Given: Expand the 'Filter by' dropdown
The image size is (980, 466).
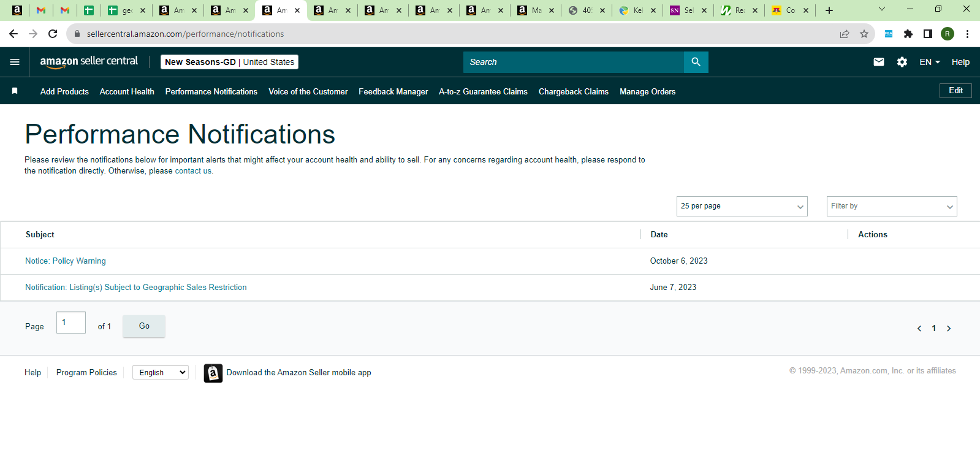Looking at the screenshot, I should (892, 206).
